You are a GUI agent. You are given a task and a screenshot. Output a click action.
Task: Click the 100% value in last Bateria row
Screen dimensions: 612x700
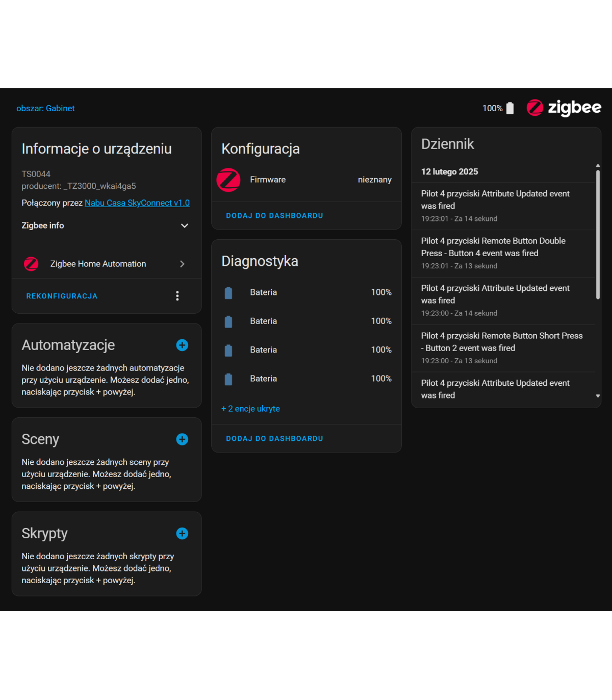point(381,379)
